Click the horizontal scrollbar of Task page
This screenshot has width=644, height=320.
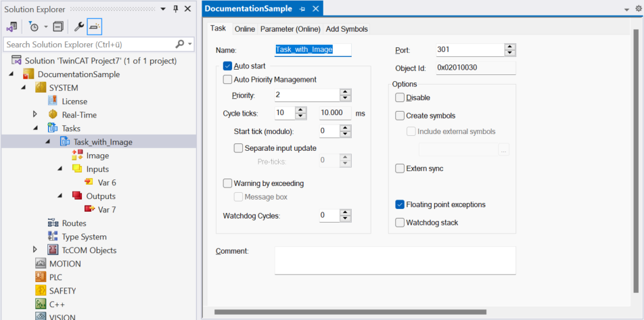coord(350,312)
